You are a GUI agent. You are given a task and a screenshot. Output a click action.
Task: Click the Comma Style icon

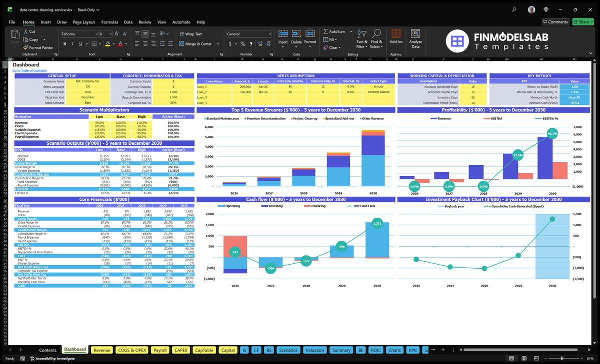tap(251, 44)
